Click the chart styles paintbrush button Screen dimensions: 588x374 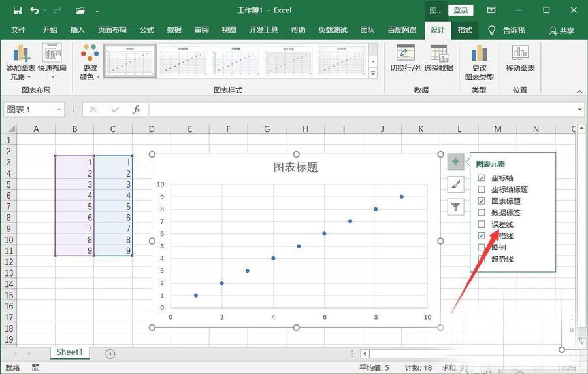456,184
